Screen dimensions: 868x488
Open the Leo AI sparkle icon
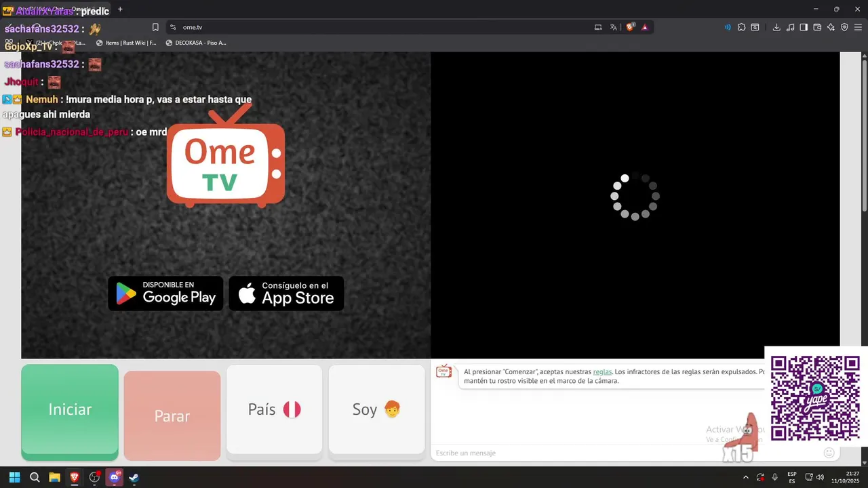pos(831,27)
